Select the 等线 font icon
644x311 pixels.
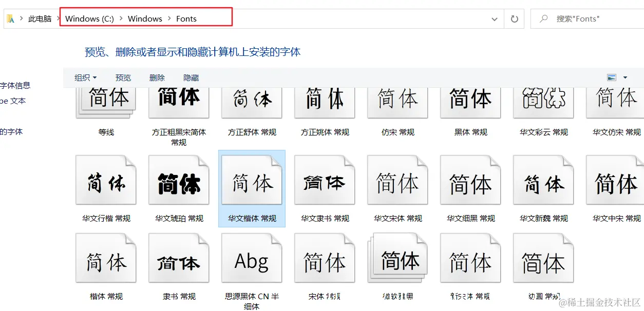[106, 101]
